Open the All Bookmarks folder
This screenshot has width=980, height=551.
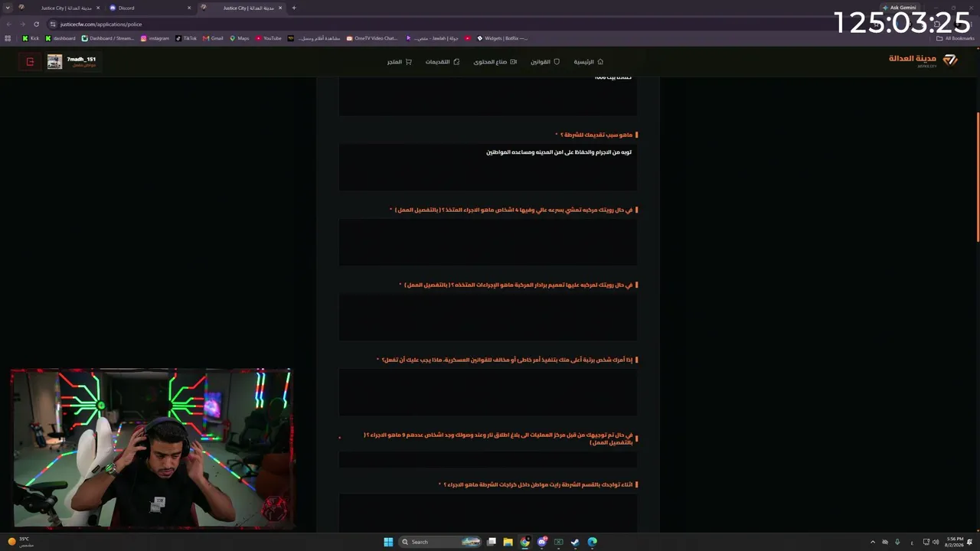[955, 38]
